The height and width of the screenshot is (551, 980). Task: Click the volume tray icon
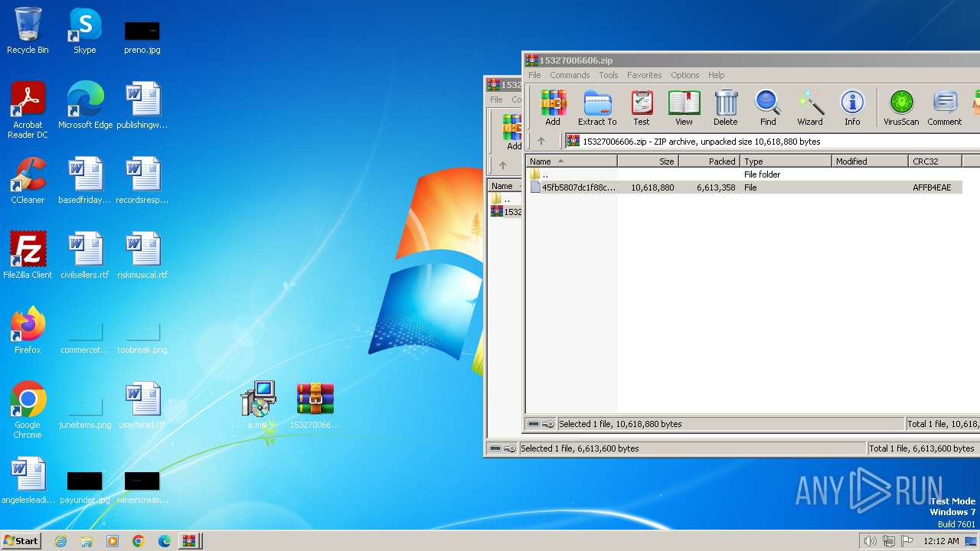pyautogui.click(x=870, y=541)
